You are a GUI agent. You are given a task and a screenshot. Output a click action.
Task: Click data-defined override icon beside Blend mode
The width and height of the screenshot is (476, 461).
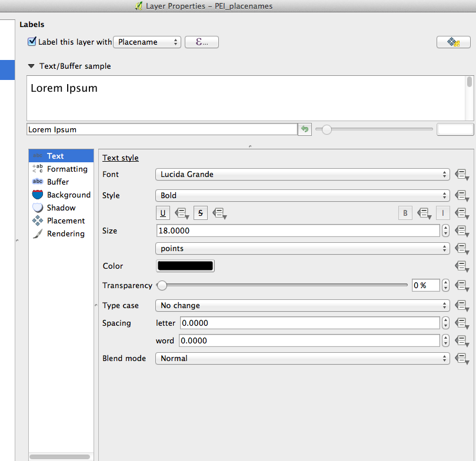[x=461, y=358]
